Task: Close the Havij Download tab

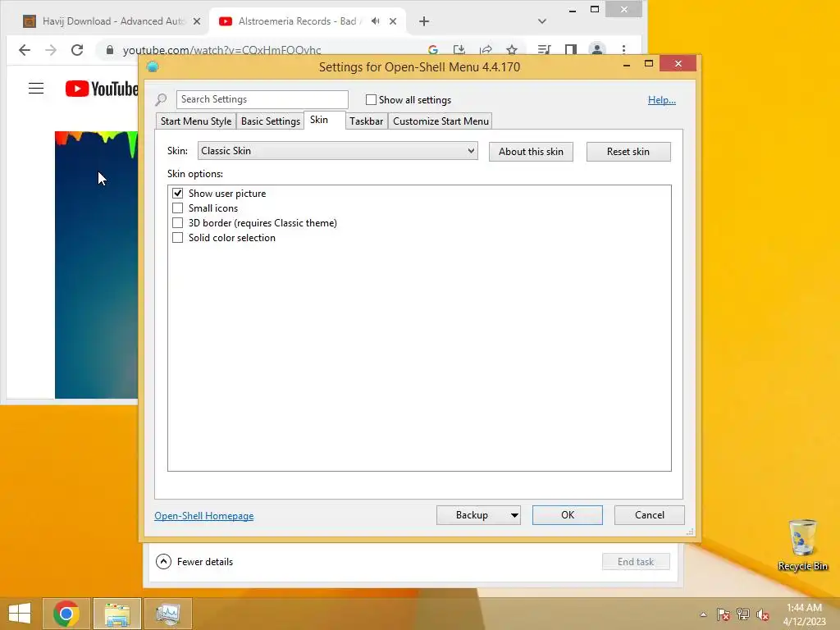Action: pos(197,21)
